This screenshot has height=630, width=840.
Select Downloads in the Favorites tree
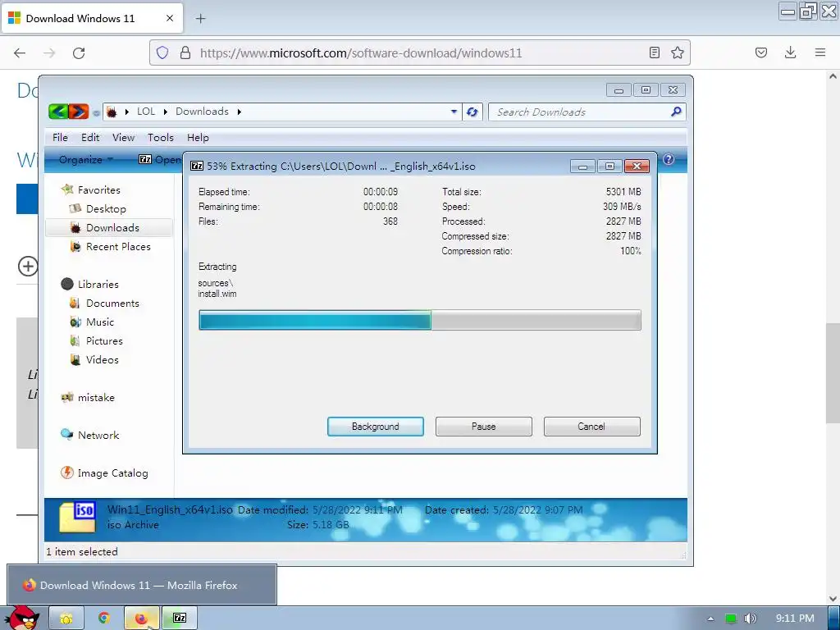109,228
